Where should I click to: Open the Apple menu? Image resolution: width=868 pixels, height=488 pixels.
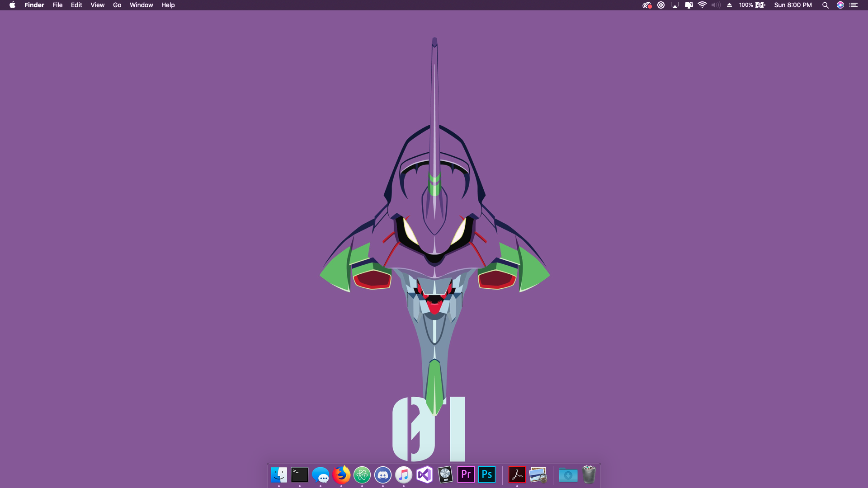pos(12,5)
